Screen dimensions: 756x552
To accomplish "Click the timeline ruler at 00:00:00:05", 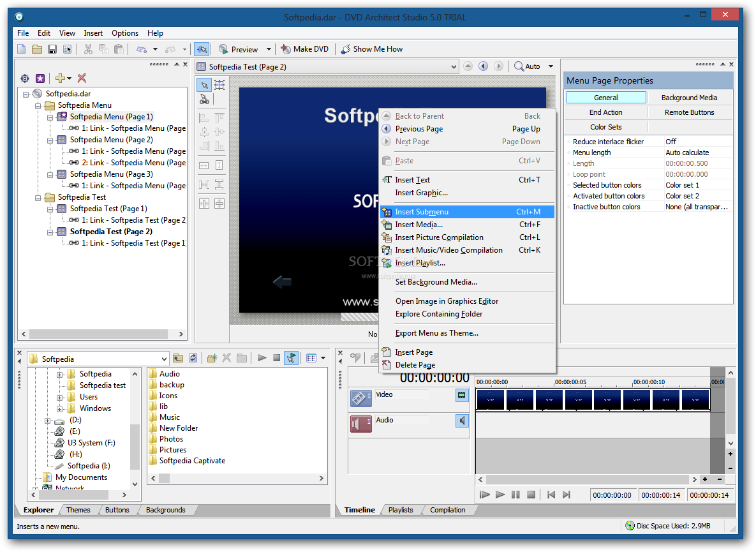I will 570,382.
